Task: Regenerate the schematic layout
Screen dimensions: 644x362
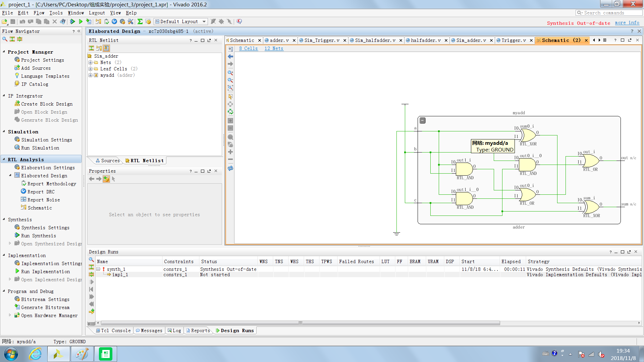Action: point(230,169)
